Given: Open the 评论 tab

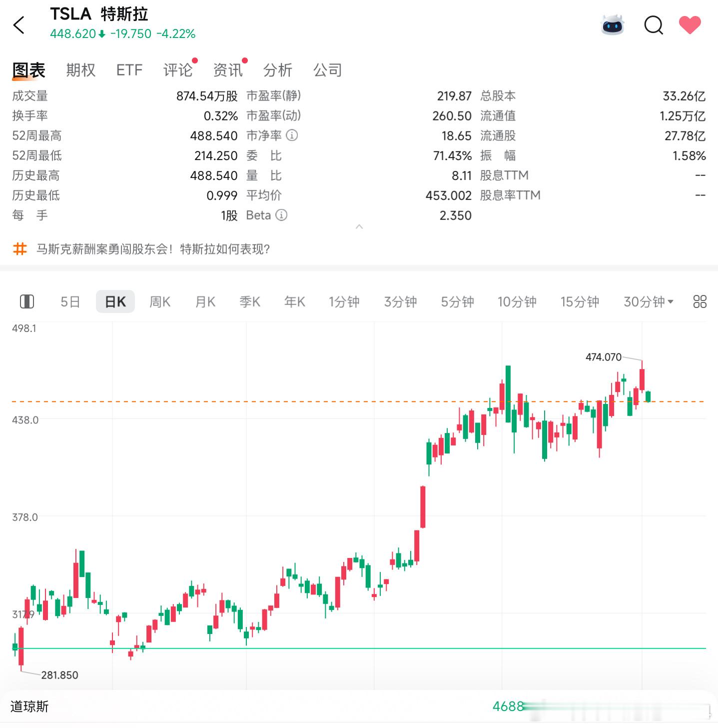Looking at the screenshot, I should (178, 70).
